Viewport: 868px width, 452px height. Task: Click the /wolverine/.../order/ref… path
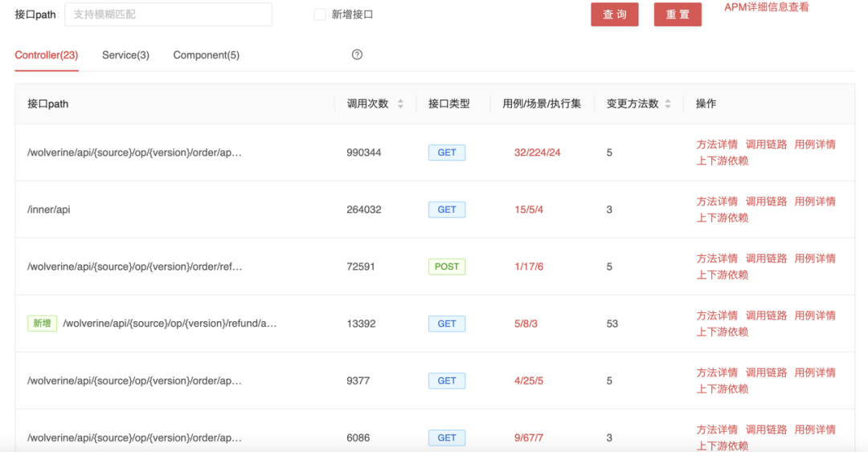pyautogui.click(x=134, y=267)
